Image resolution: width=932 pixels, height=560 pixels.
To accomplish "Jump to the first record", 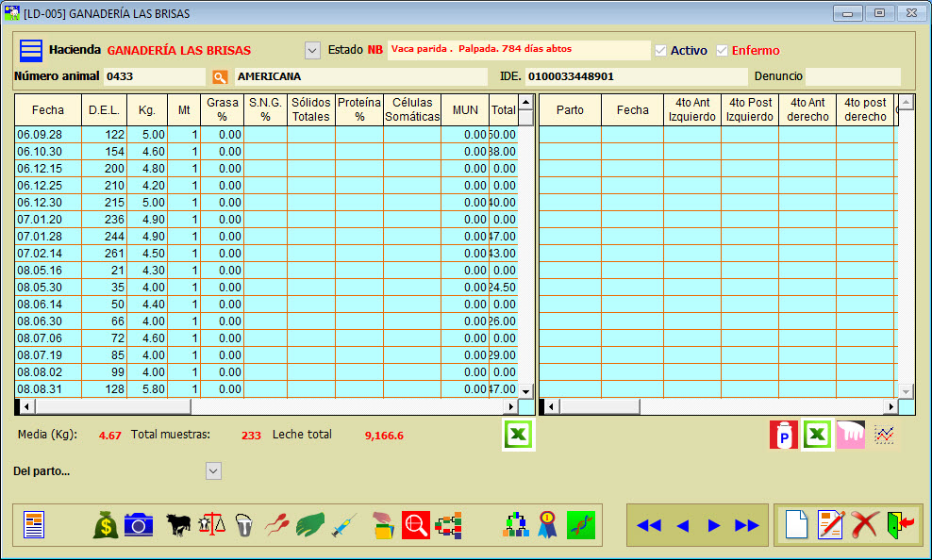I will click(x=648, y=525).
